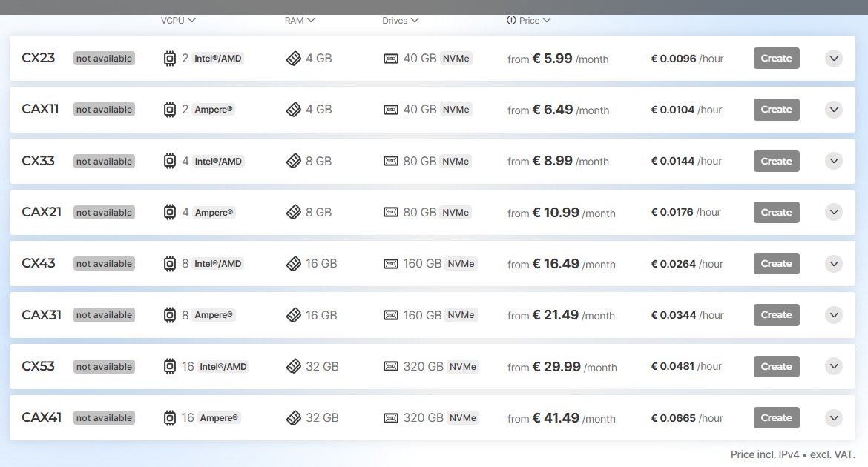
Task: Click the SSD drive icon in CX23 row
Action: [x=391, y=58]
